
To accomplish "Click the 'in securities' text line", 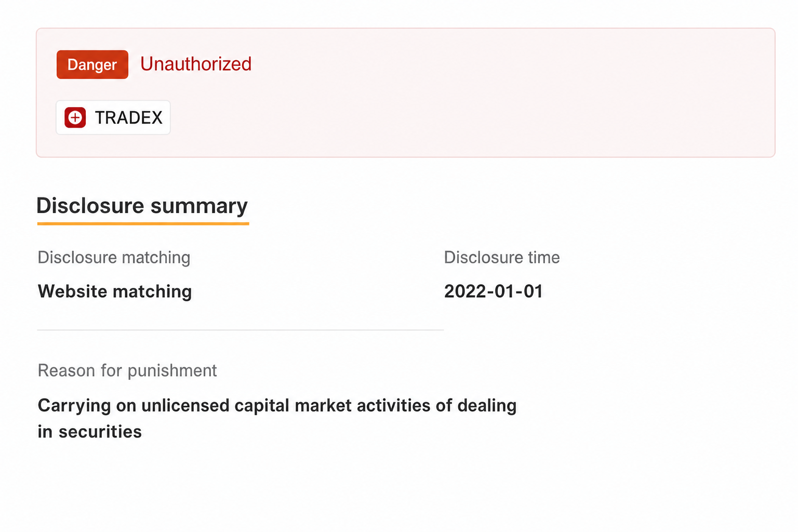I will pos(89,432).
